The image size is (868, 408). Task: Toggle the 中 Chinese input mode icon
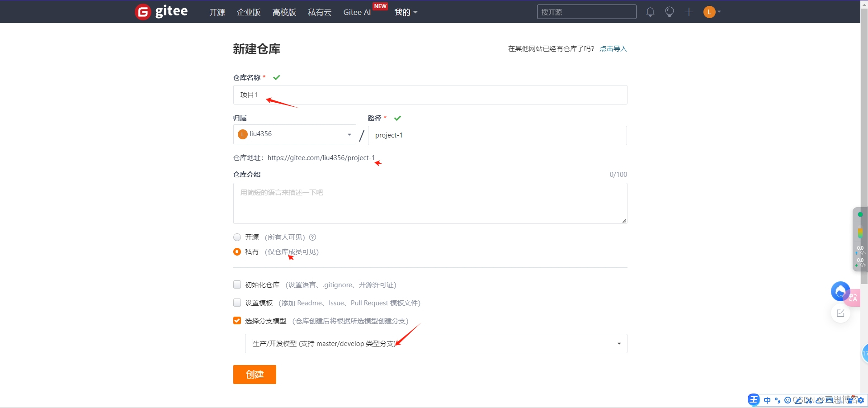pos(767,400)
